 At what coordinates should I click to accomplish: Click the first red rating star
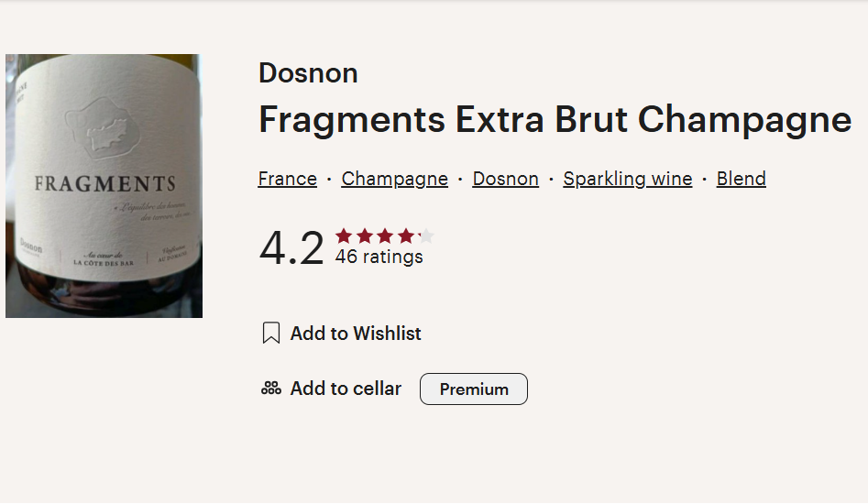(x=344, y=236)
